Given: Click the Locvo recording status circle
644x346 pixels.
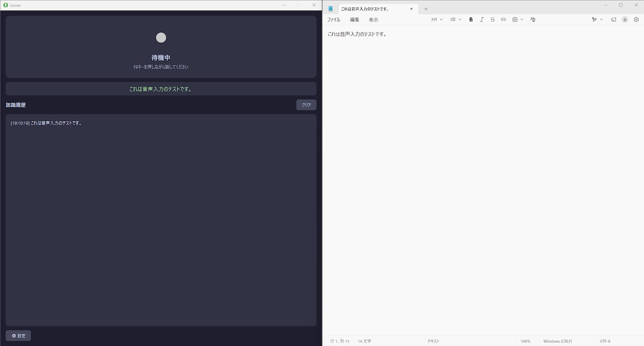Looking at the screenshot, I should 161,38.
